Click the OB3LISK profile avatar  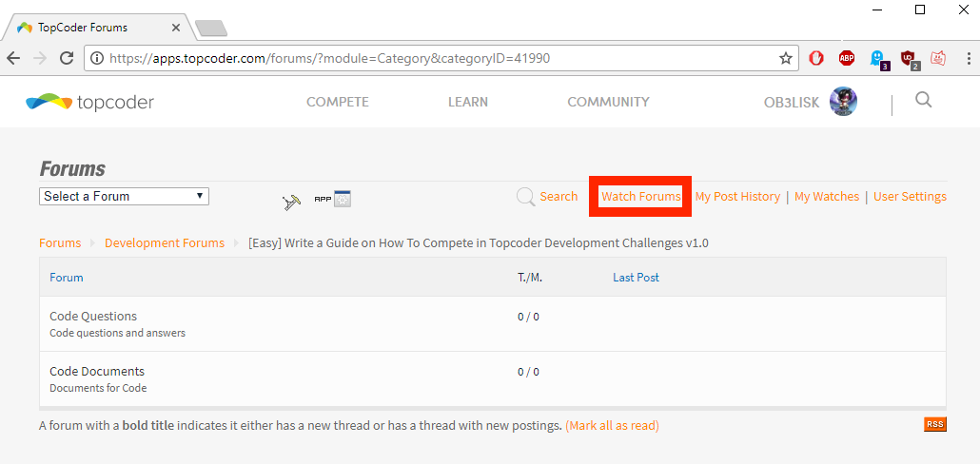843,101
